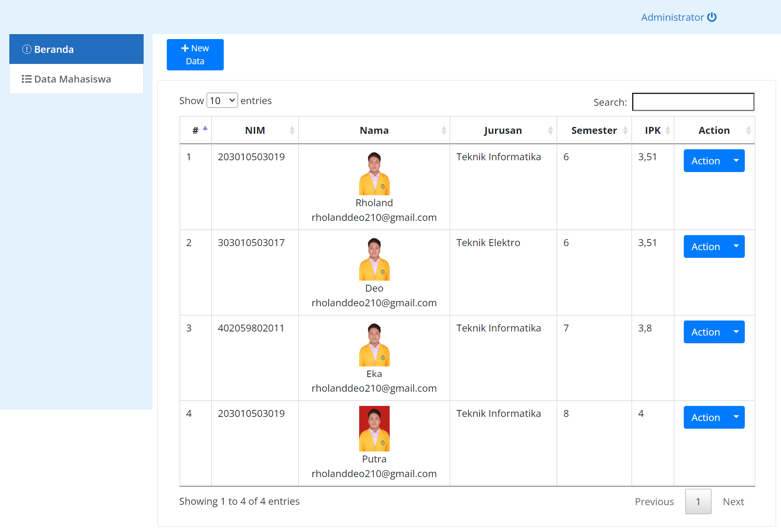Click the Next pagination link
781x532 pixels.
[x=733, y=501]
